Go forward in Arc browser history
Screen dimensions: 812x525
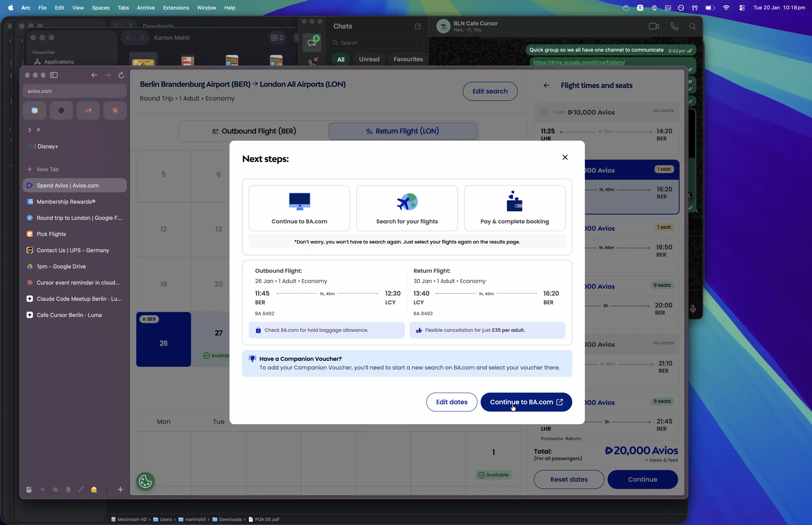coord(108,75)
